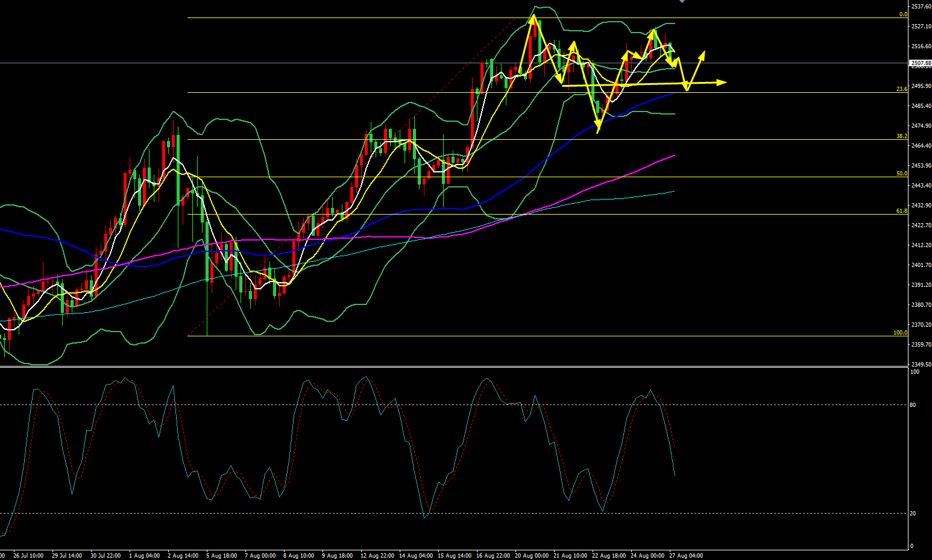Click the 2443.40 price axis label
Viewport: 932px width, 560px height.
[x=922, y=186]
